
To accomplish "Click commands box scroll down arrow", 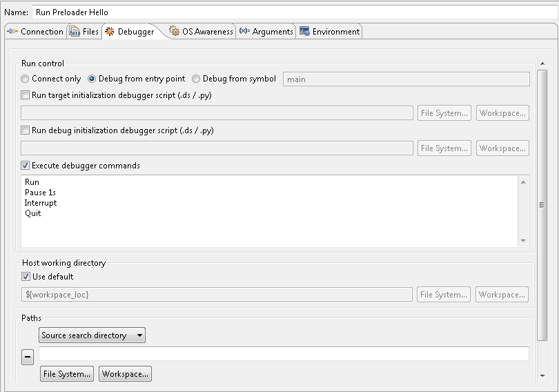I will (x=523, y=241).
